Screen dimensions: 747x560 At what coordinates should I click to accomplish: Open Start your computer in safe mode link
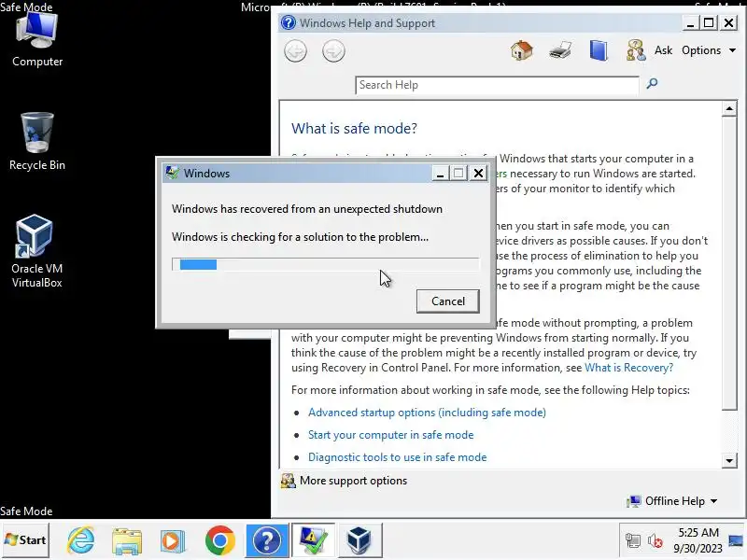[390, 435]
